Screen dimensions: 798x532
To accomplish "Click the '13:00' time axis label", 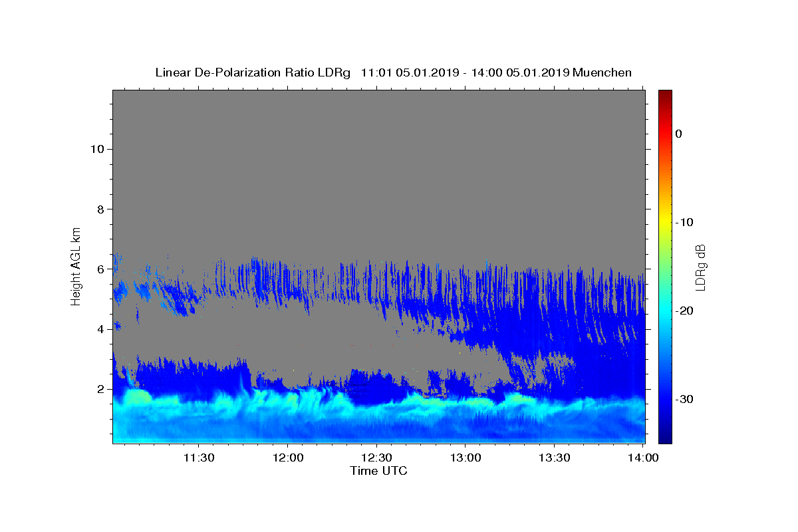I will [465, 458].
